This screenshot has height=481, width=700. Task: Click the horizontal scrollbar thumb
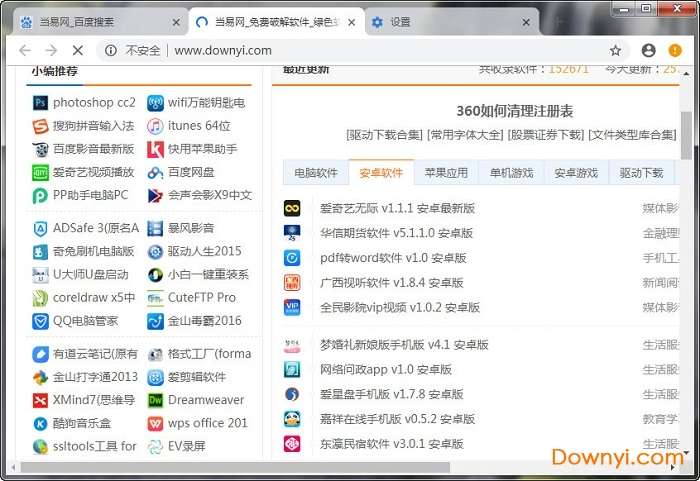[235, 467]
